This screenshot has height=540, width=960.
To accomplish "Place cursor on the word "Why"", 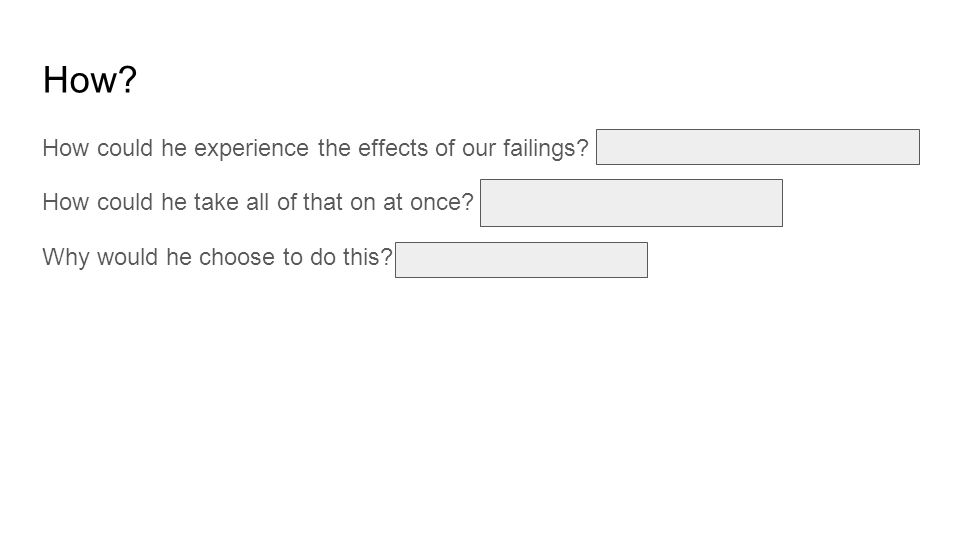I will click(x=66, y=258).
